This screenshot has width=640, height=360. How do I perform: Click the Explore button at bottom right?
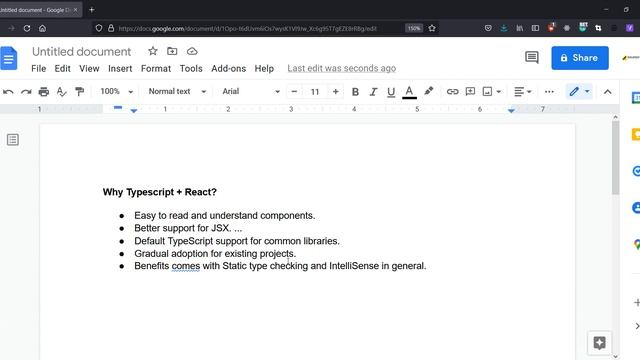point(600,343)
